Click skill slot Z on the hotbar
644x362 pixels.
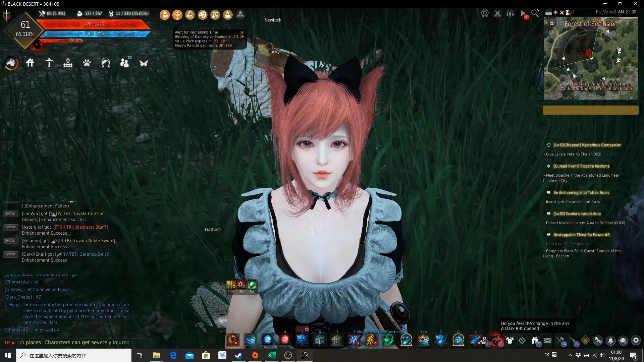[354, 340]
